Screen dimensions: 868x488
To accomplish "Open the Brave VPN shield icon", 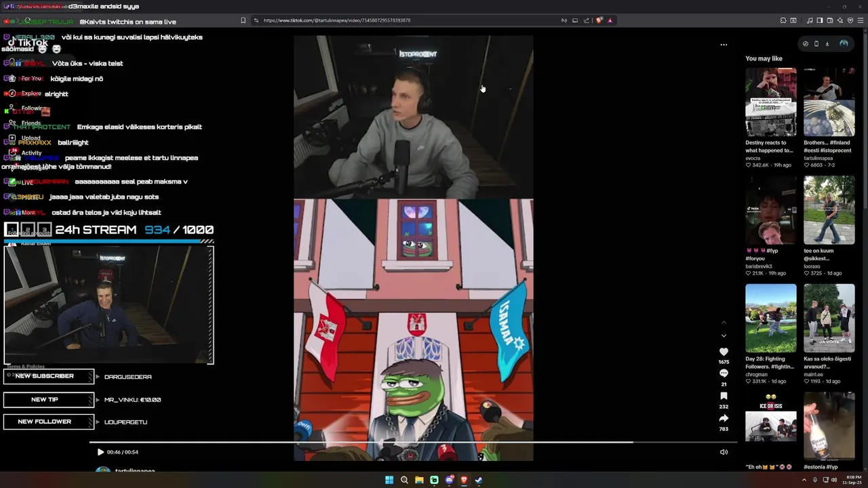I will tap(850, 20).
